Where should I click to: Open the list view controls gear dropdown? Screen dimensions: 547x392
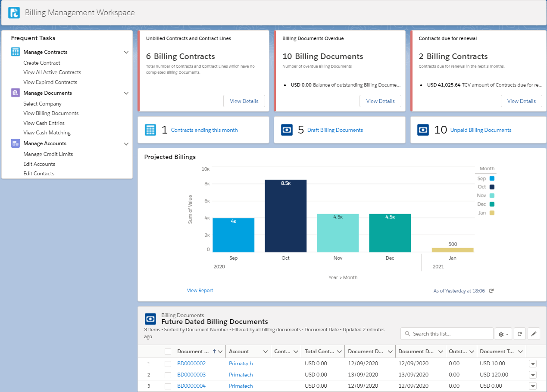pos(503,334)
